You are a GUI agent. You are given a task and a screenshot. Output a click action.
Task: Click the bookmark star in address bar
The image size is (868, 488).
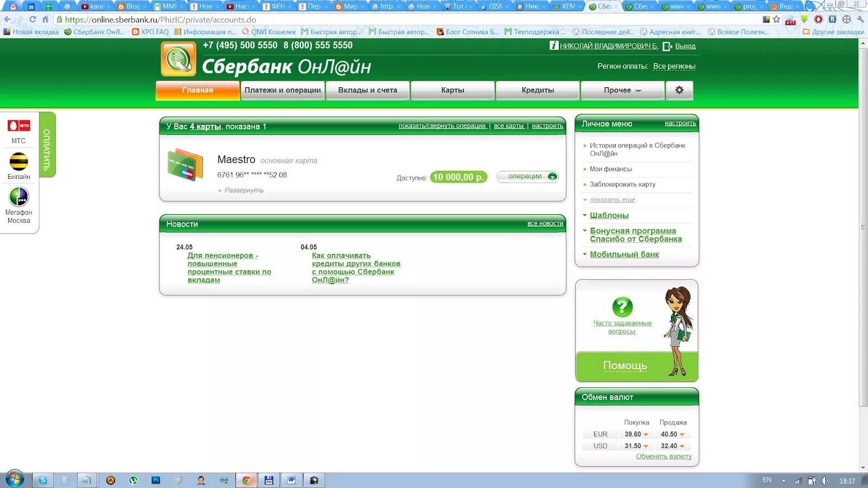click(x=776, y=20)
